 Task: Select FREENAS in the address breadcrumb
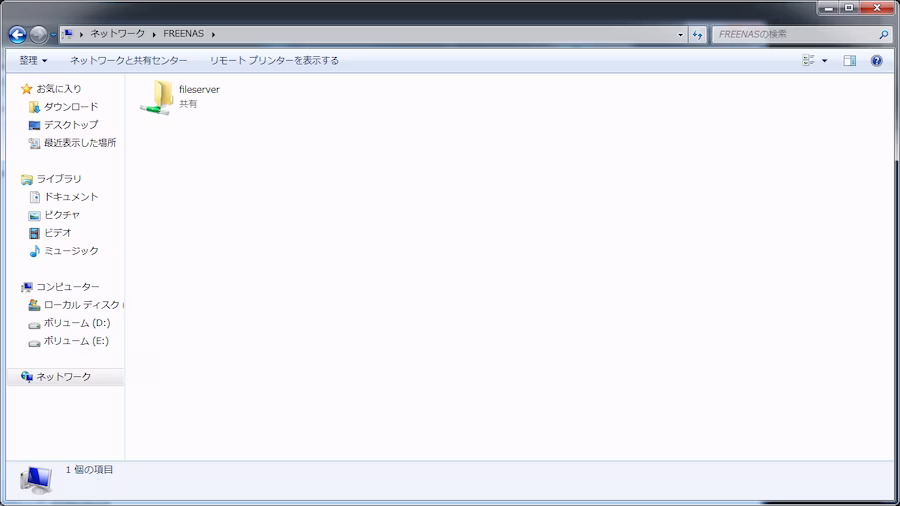[x=184, y=34]
